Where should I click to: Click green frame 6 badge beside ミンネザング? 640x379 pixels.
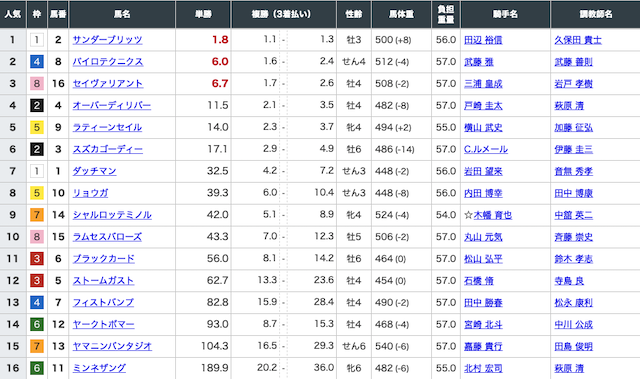click(37, 368)
